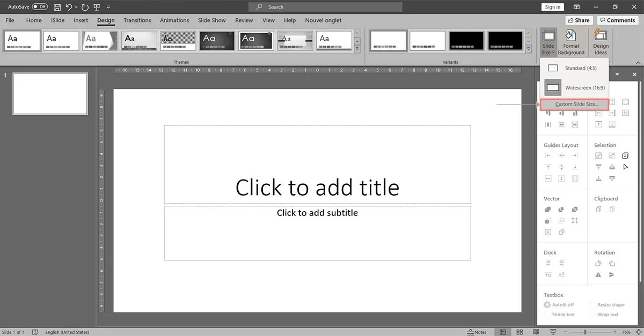Open Format Background pane
The image size is (644, 336).
[571, 42]
